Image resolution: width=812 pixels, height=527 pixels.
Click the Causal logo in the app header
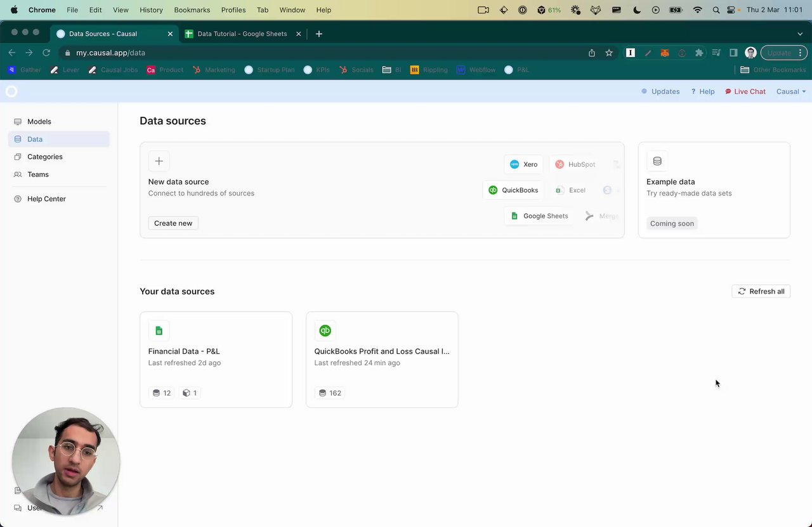pyautogui.click(x=11, y=92)
